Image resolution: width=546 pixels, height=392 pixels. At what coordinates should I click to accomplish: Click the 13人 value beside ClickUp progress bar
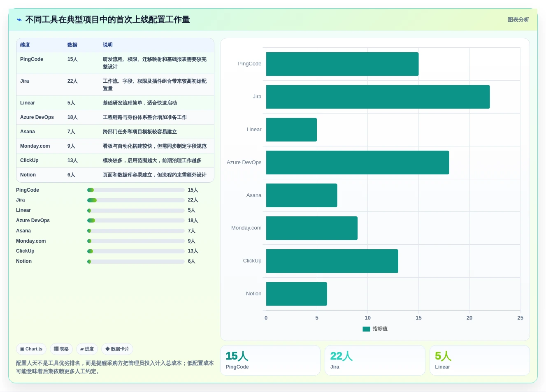(193, 251)
